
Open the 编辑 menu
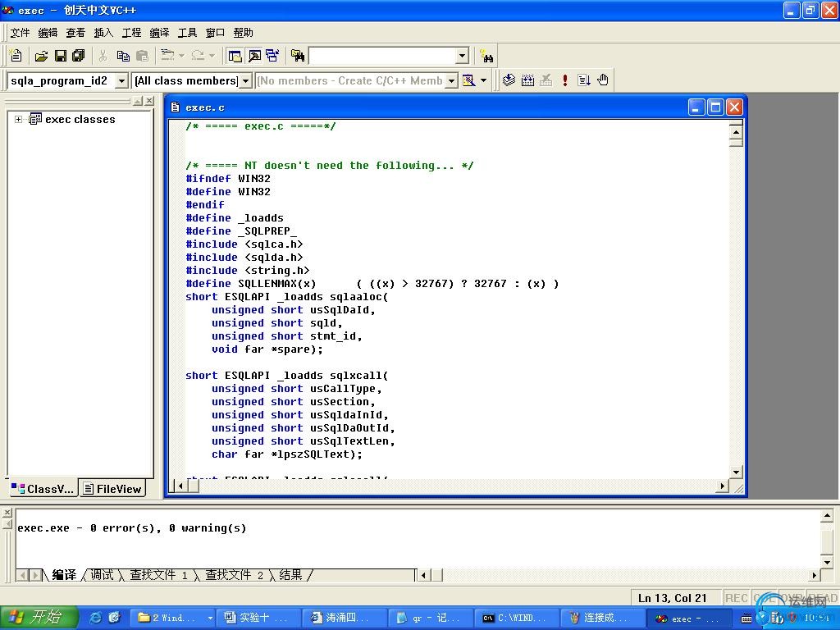48,33
